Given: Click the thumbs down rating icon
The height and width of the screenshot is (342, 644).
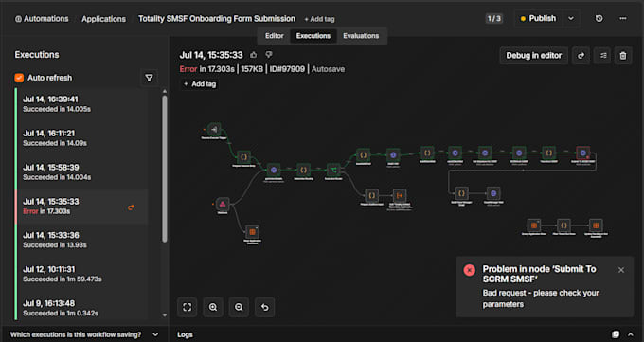Looking at the screenshot, I should pos(269,55).
